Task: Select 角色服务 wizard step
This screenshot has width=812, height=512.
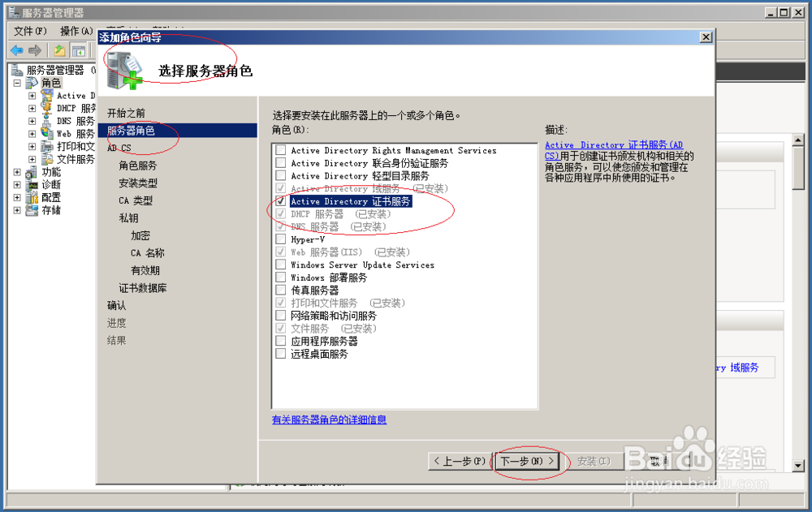Action: pyautogui.click(x=138, y=166)
